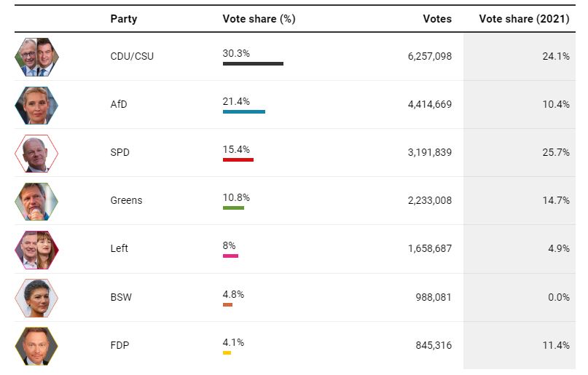588x375 pixels.
Task: Click the yellow FDP vote share bar
Action: (227, 353)
